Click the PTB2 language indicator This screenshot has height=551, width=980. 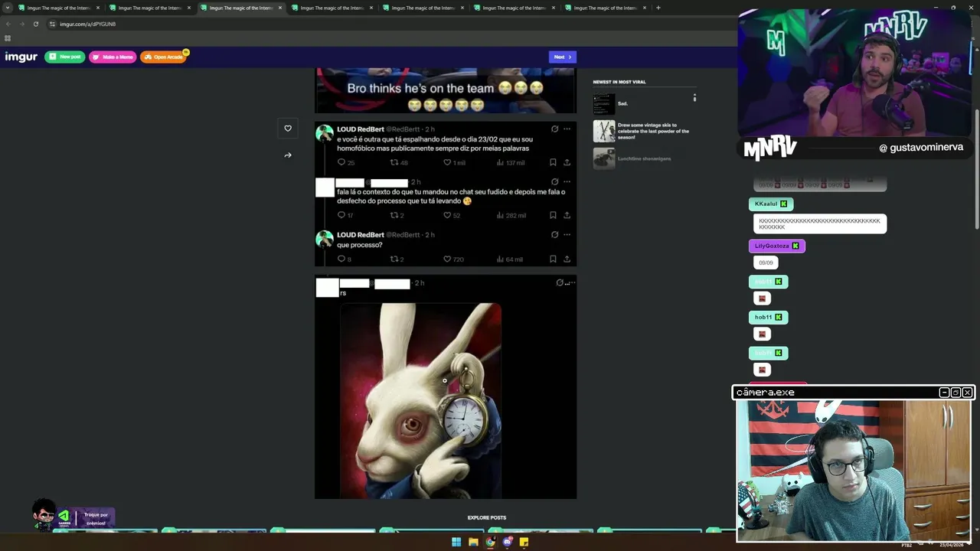coord(906,545)
